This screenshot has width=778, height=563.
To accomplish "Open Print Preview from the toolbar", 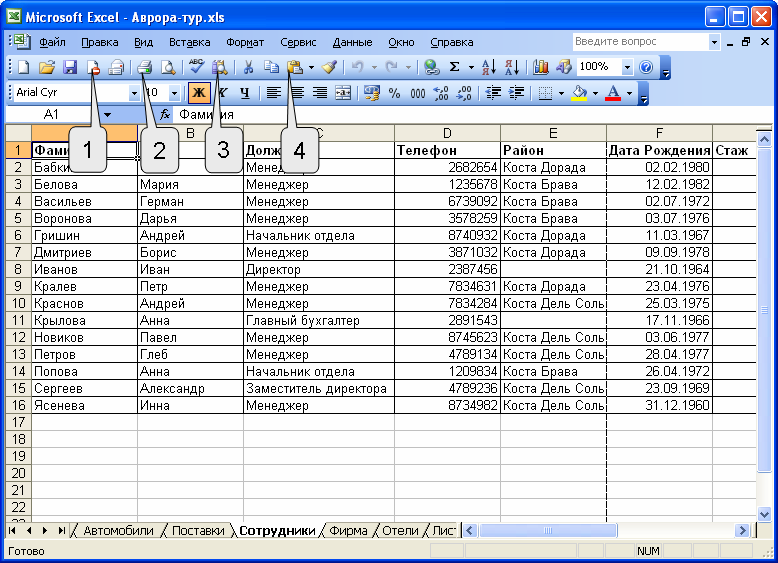I will (168, 67).
